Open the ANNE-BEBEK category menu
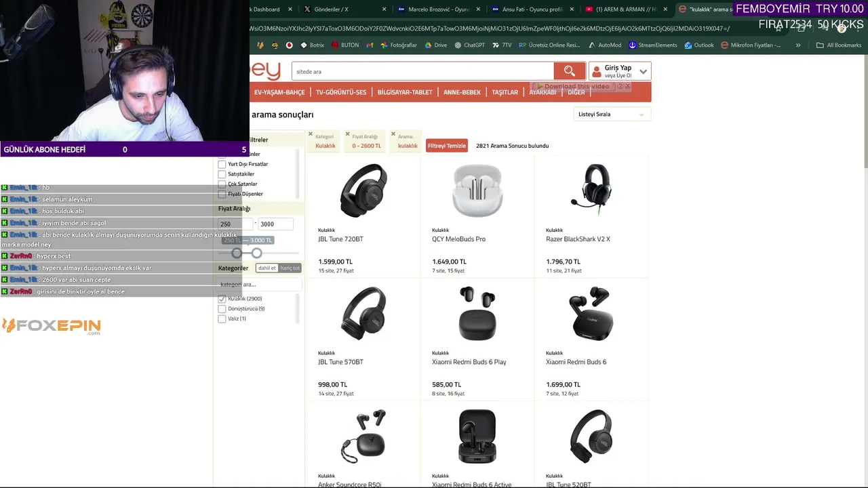Image resolution: width=868 pixels, height=488 pixels. click(x=462, y=92)
